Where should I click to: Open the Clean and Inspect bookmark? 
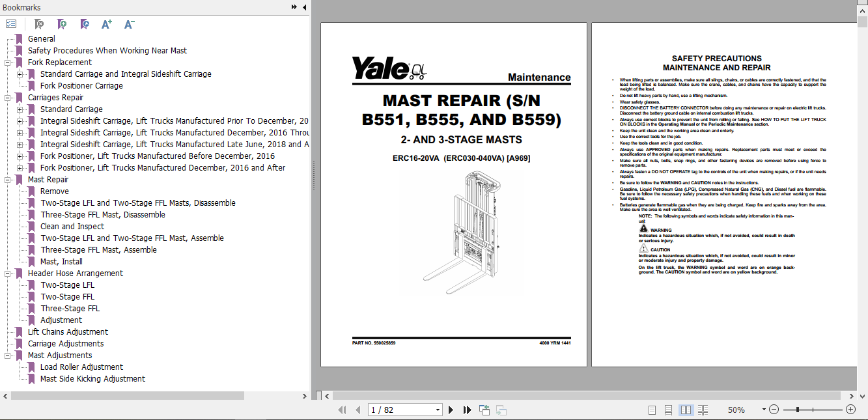coord(72,227)
